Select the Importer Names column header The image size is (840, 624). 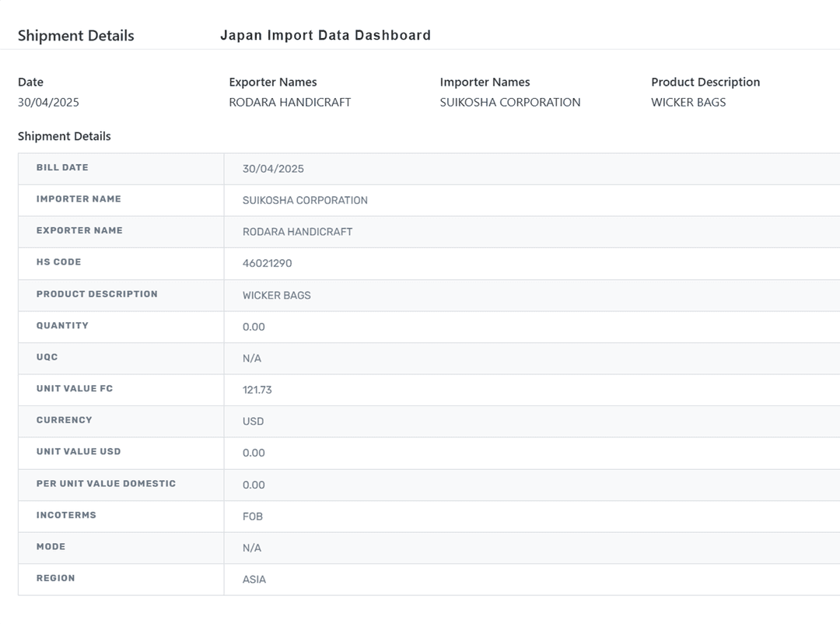click(x=485, y=82)
